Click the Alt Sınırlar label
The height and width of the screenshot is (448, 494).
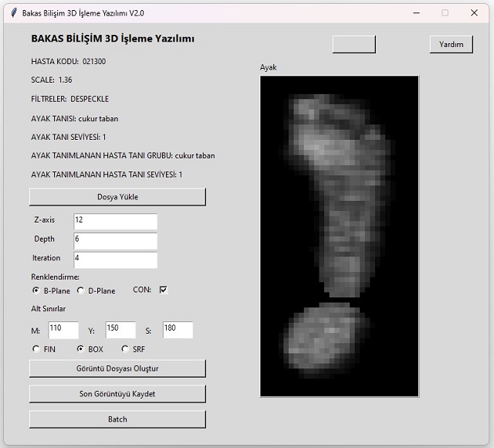click(48, 309)
